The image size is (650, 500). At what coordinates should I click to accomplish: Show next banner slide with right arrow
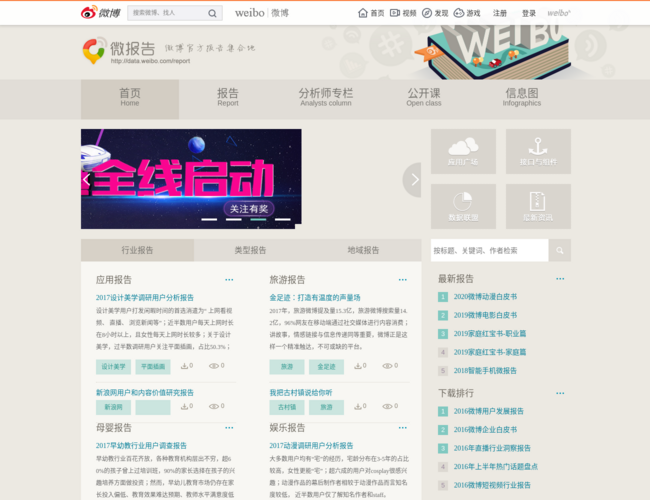pos(412,180)
